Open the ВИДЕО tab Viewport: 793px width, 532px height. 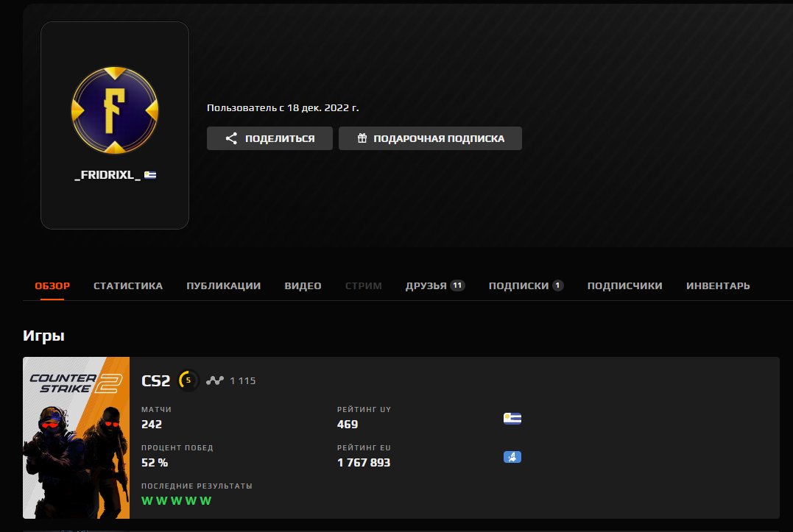pos(302,285)
